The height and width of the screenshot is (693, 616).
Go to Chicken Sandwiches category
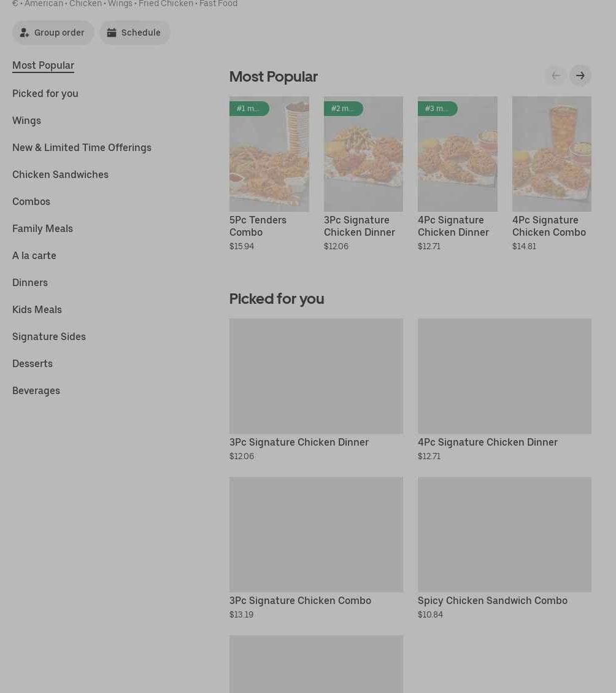click(x=60, y=174)
